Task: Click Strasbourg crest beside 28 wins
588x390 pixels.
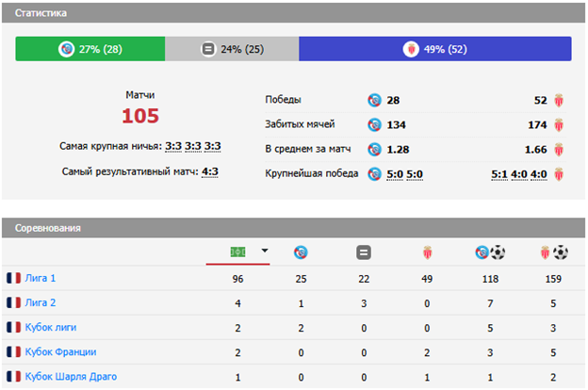Action: [x=375, y=100]
